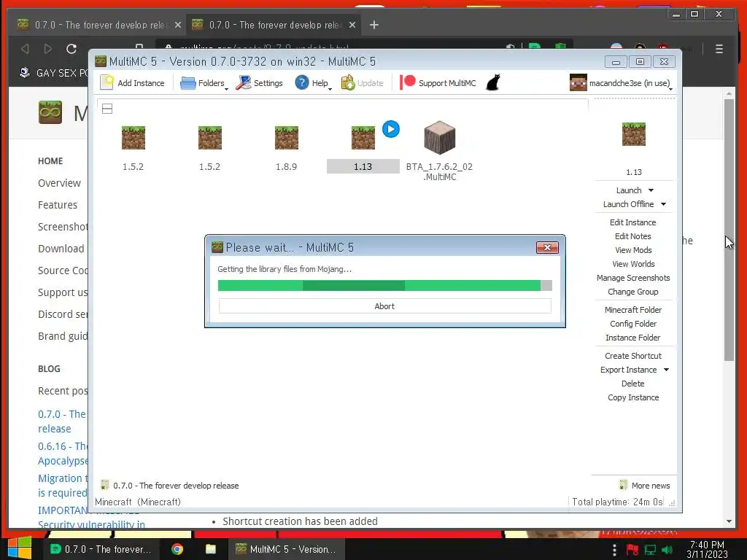
Task: Abort the library download
Action: click(x=384, y=306)
